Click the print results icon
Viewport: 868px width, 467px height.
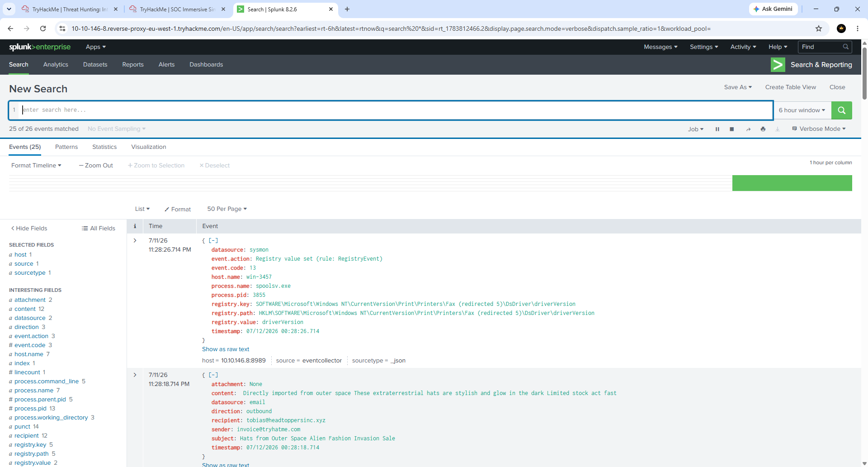coord(763,129)
